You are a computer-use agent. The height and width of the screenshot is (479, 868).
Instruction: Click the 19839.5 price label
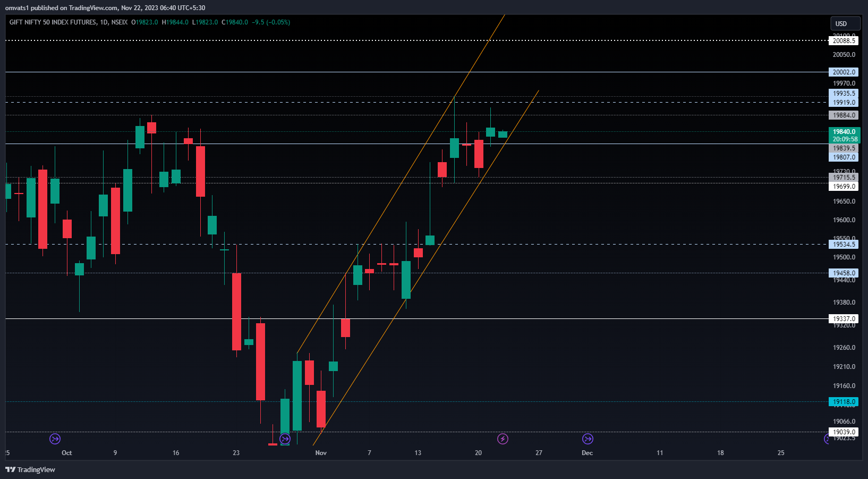[x=844, y=148]
